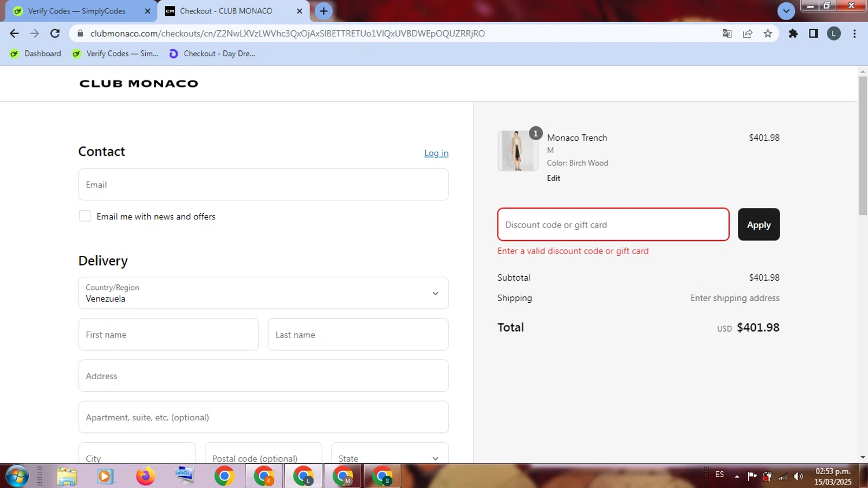Click the page vertical scrollbar
This screenshot has width=868, height=488.
[x=863, y=146]
